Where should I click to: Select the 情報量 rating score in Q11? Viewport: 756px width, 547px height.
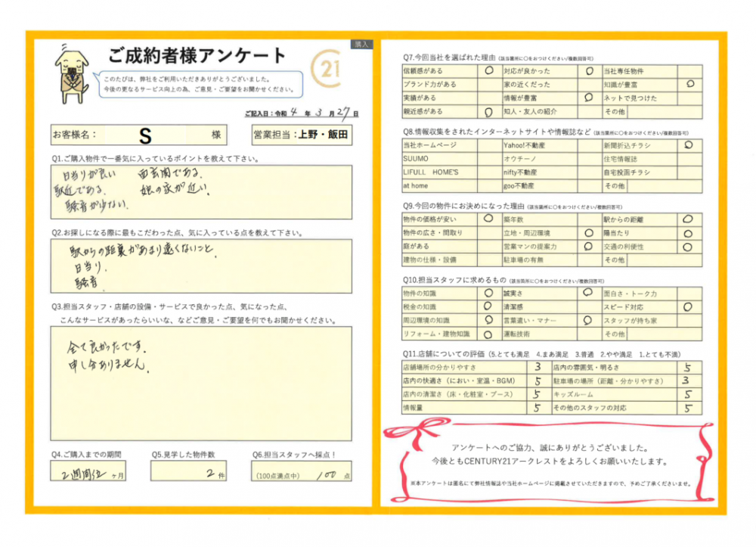(537, 408)
